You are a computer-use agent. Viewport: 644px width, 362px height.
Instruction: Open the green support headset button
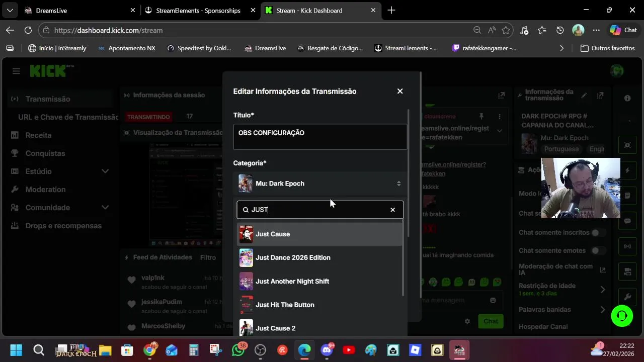coord(622,316)
